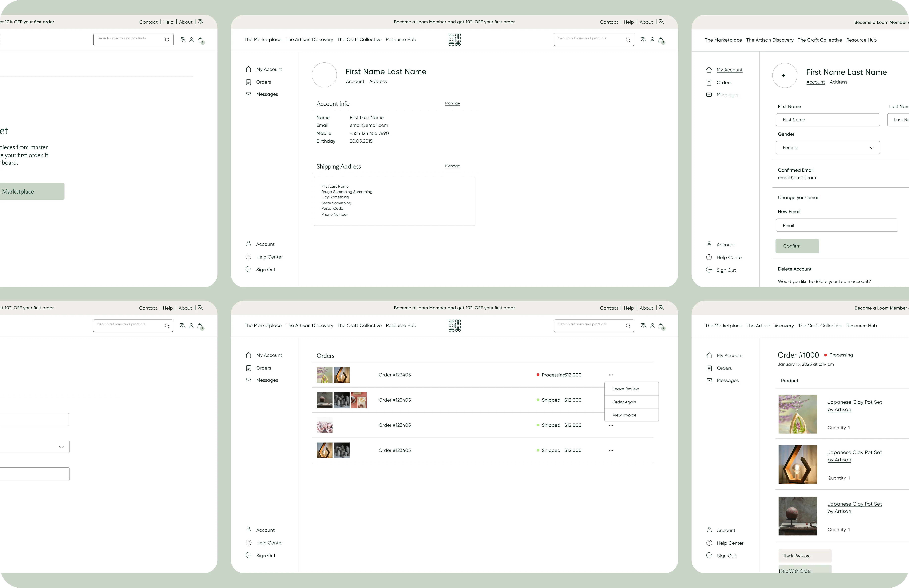Open Resource Hub nav item on the Account Info screen
Viewport: 909px width, 588px height.
[x=401, y=40]
